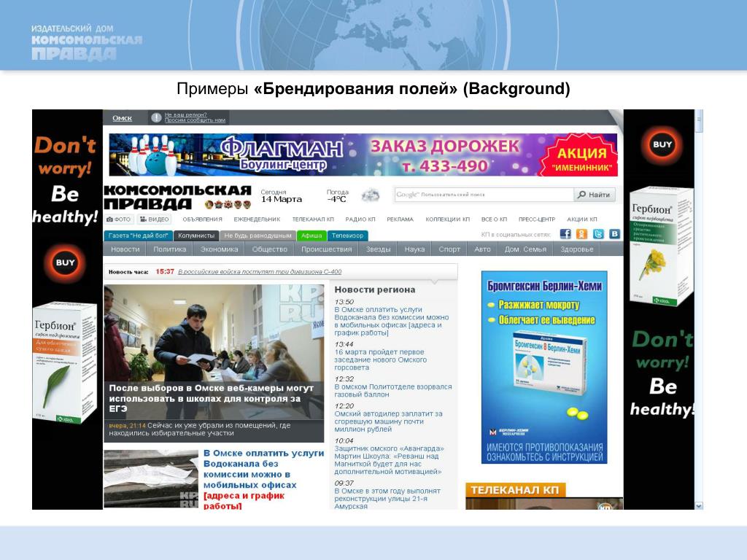747x560 pixels.
Task: Click the BUY button on right banner
Action: pos(662,144)
